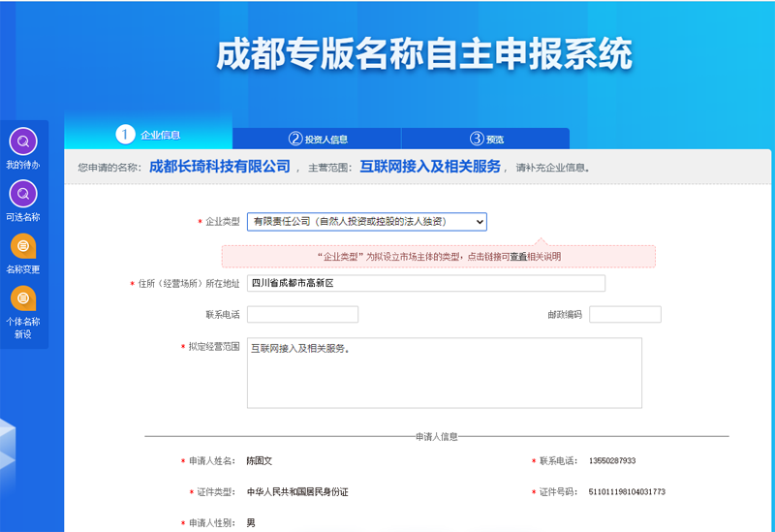The image size is (775, 532).
Task: Click the 住所所在地址 input field
Action: coord(426,283)
